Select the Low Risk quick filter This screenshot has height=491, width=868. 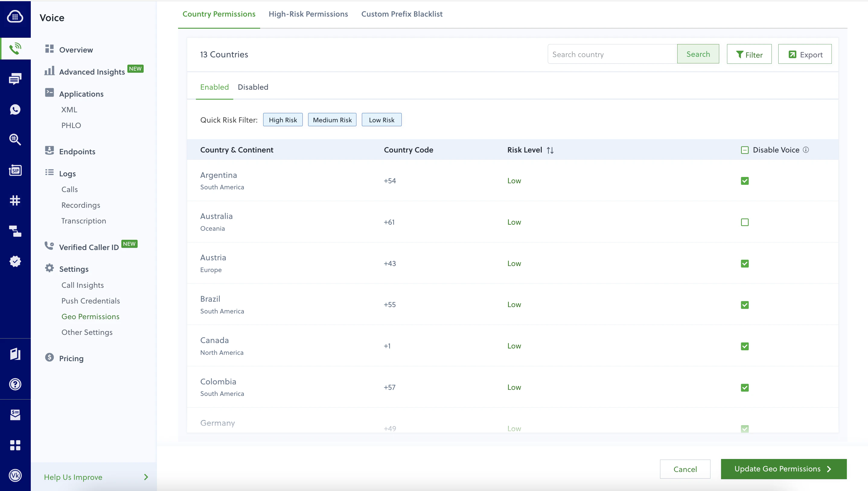(x=381, y=119)
